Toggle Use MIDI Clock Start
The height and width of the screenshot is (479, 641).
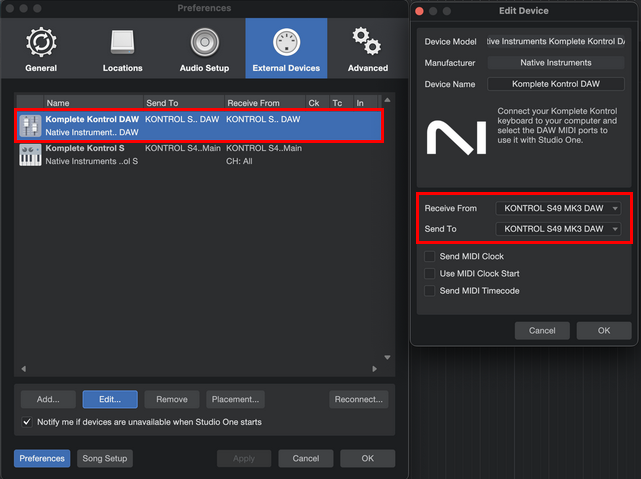pos(430,274)
